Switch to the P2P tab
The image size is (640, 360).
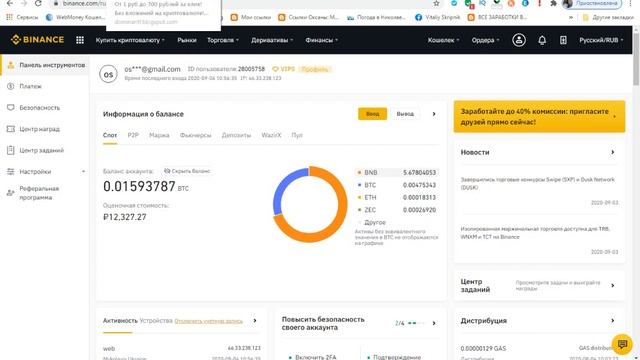point(133,135)
